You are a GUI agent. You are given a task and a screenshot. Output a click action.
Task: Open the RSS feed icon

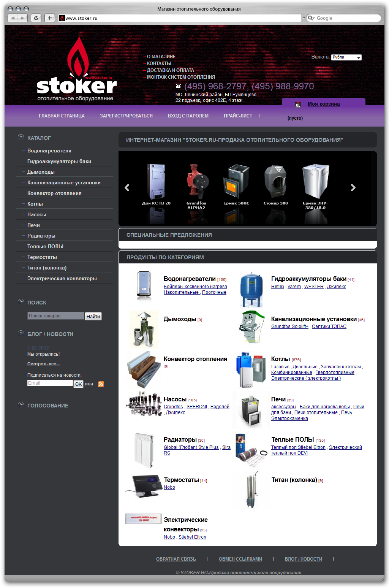coord(101,384)
